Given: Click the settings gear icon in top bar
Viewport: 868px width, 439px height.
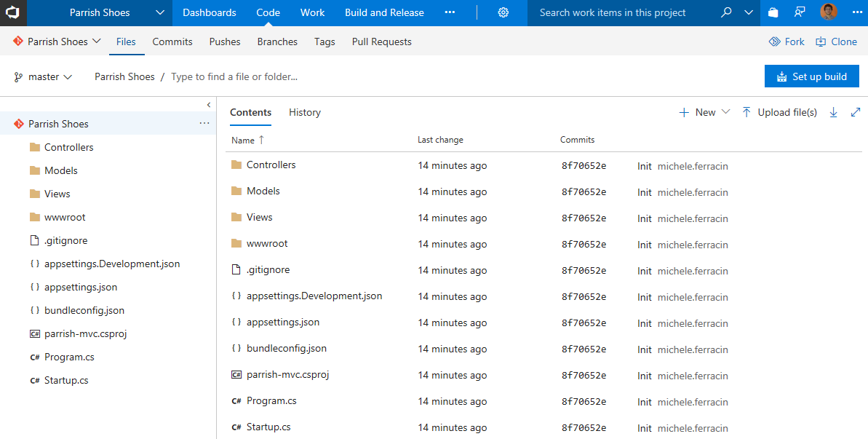Looking at the screenshot, I should [503, 12].
